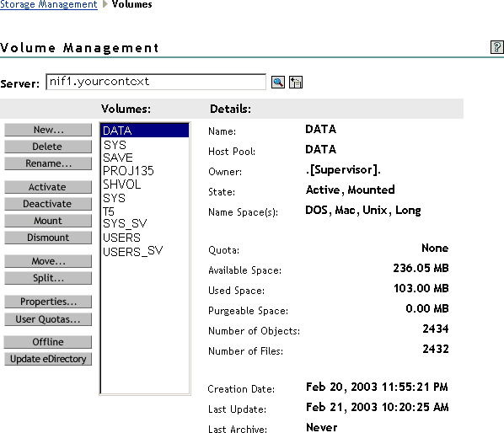The width and height of the screenshot is (504, 433).
Task: Click the Split... button
Action: (x=48, y=278)
